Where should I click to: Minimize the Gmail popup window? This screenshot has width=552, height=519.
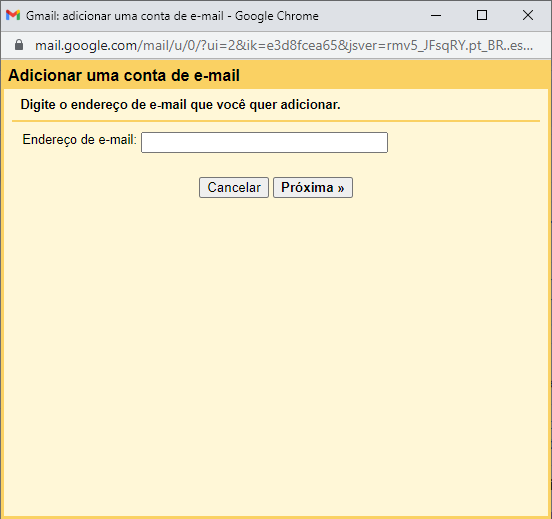pos(436,15)
